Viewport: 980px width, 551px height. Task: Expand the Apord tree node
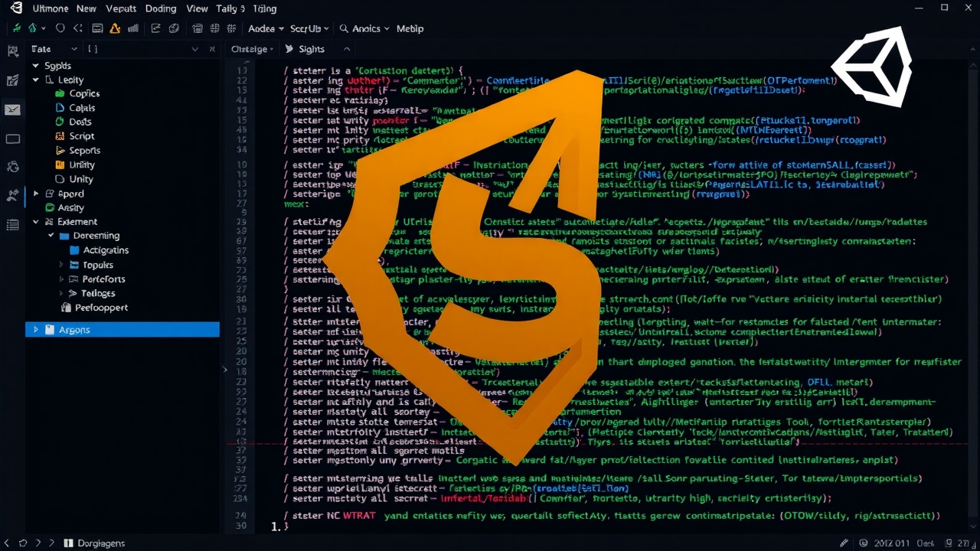(35, 194)
